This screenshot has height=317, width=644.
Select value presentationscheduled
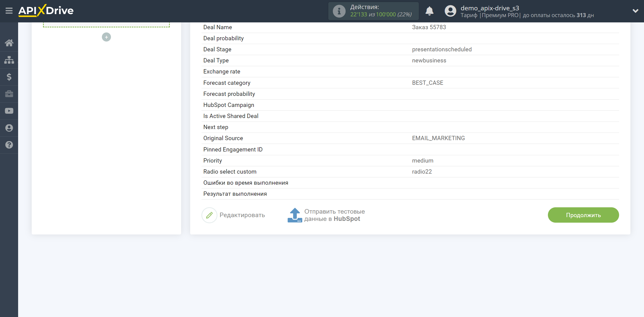(442, 49)
